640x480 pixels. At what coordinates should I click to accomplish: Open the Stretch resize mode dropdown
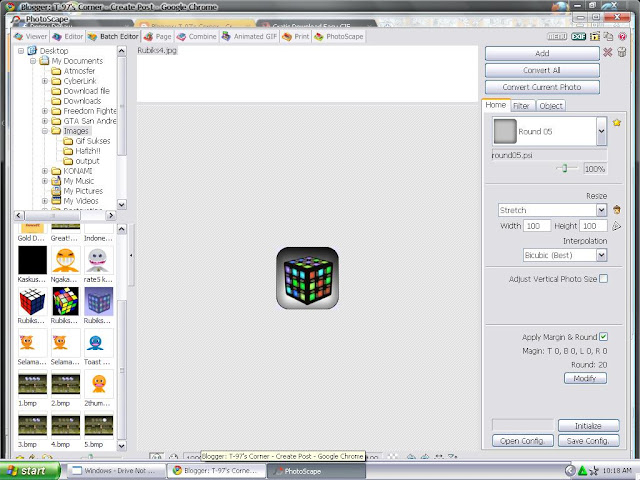[601, 210]
